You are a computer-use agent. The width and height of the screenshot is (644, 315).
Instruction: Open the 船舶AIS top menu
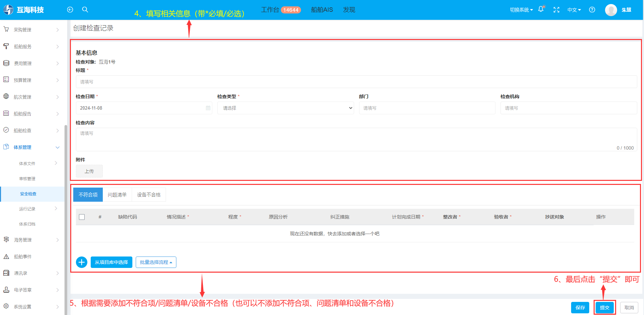coord(322,10)
